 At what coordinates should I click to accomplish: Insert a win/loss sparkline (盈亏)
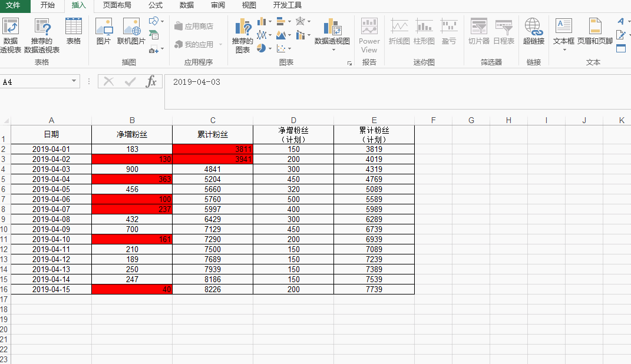point(449,31)
